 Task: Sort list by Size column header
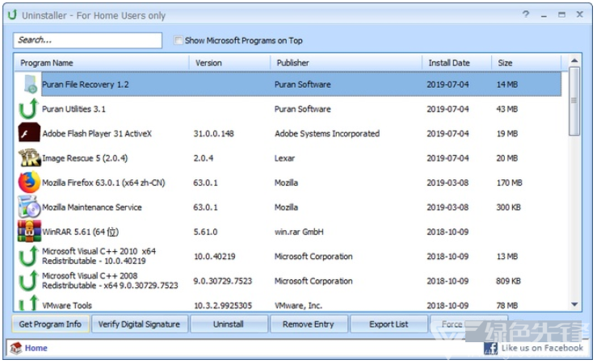tap(526, 63)
